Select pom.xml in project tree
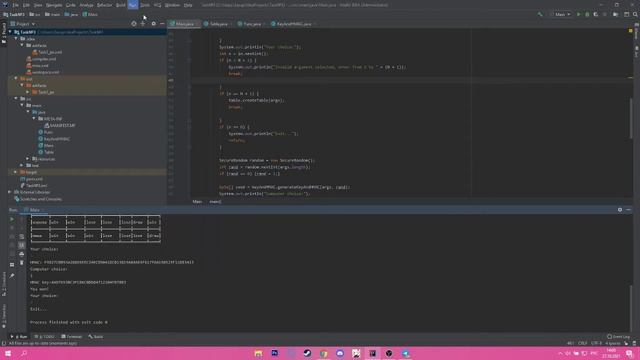The height and width of the screenshot is (360, 640). pos(31,179)
